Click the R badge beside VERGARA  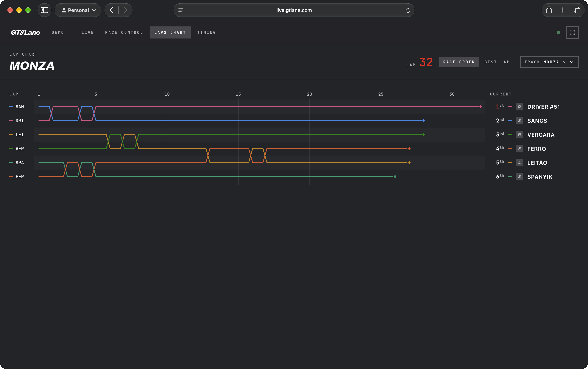[519, 135]
